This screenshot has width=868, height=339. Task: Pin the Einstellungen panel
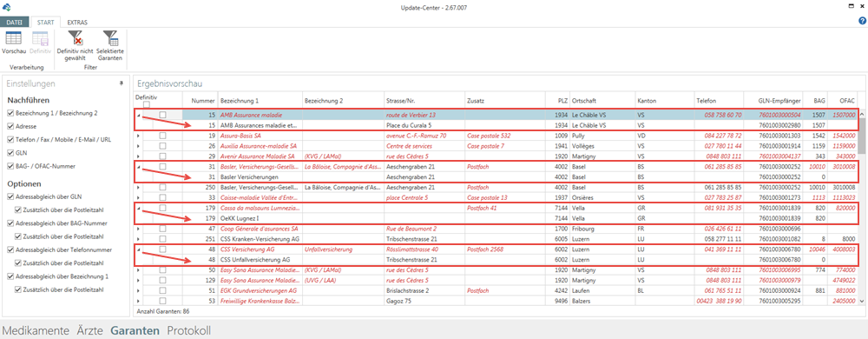[122, 83]
